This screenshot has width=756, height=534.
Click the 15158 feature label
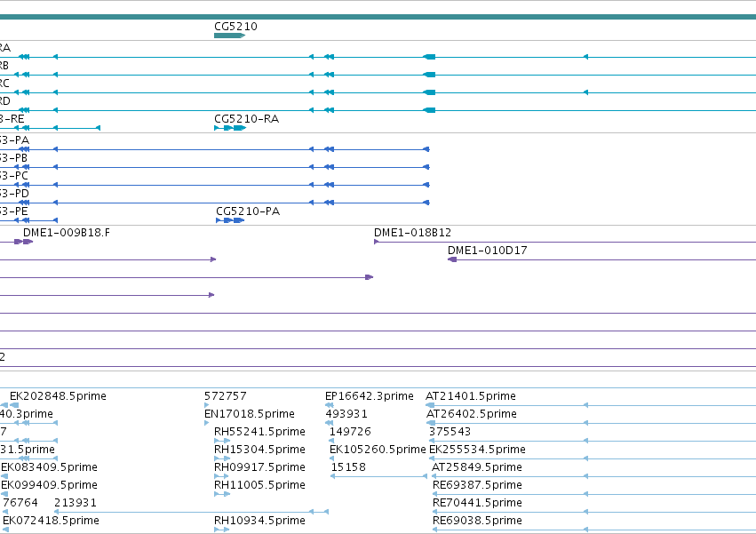[348, 467]
